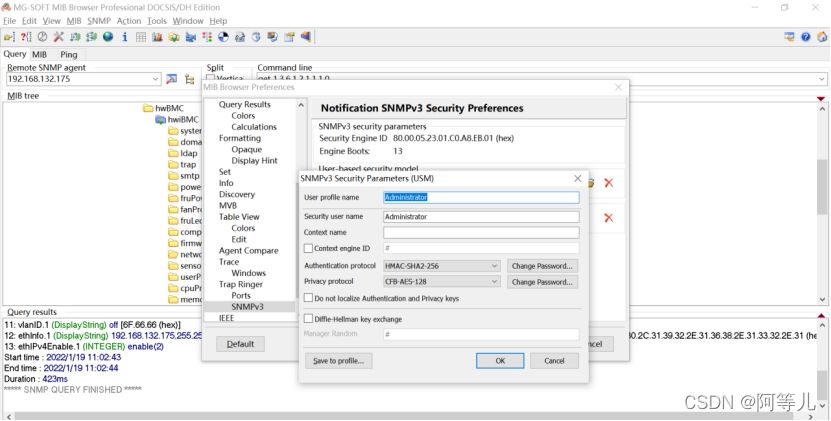Image resolution: width=831 pixels, height=421 pixels.
Task: Click the red triangle above the Query results scrollbar
Action: click(x=821, y=315)
